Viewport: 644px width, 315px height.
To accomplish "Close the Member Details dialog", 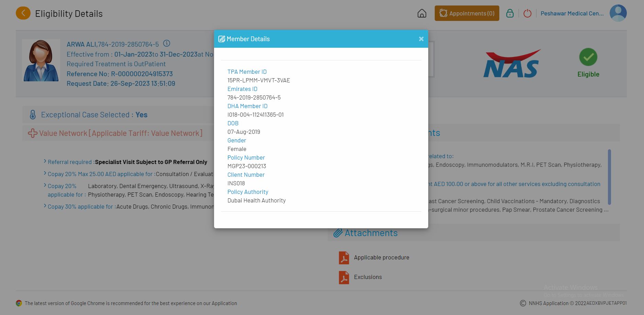I will [x=421, y=39].
